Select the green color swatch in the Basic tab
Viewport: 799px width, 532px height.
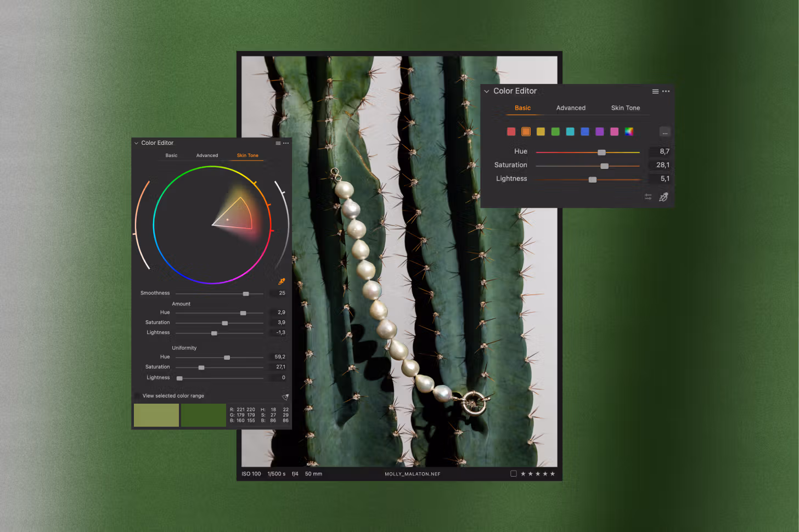click(x=555, y=132)
